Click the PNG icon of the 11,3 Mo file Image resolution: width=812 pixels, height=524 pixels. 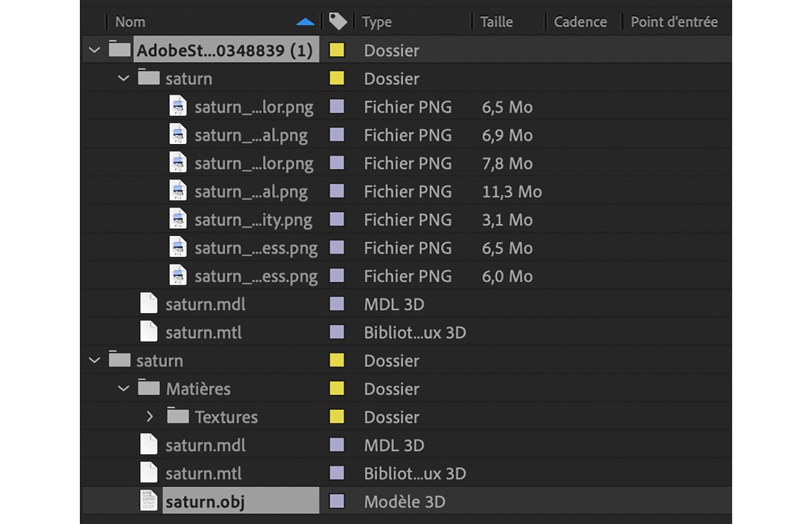[x=178, y=191]
